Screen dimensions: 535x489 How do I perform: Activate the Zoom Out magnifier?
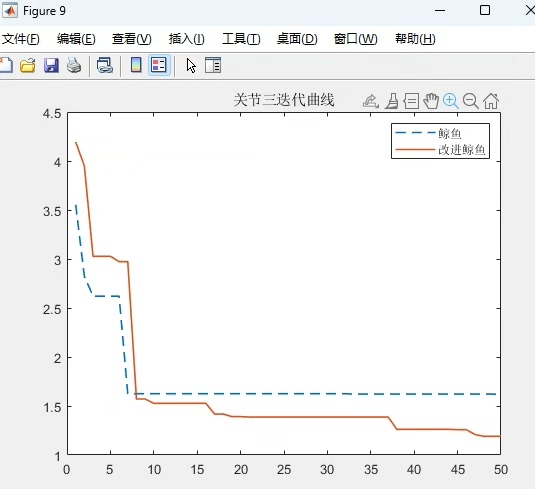(x=471, y=101)
